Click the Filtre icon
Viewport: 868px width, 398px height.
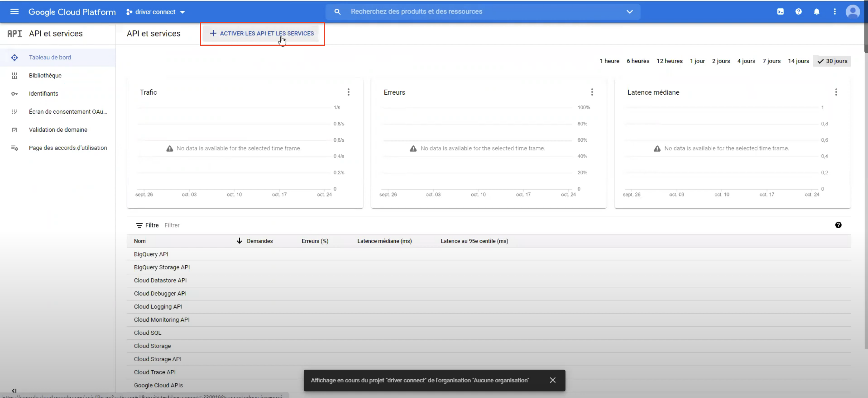(x=139, y=225)
